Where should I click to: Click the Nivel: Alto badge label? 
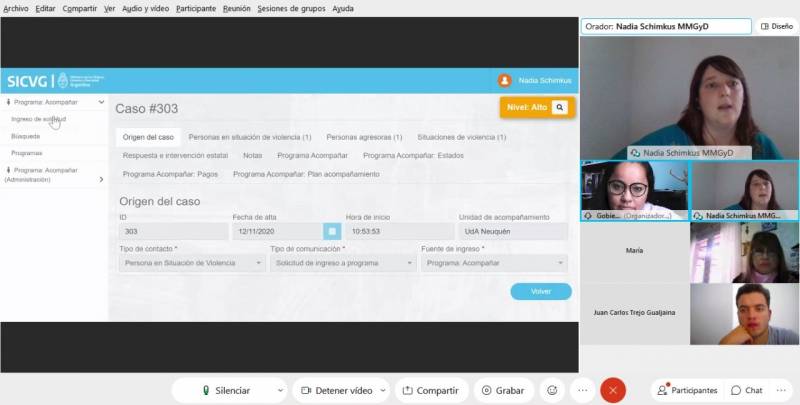527,107
